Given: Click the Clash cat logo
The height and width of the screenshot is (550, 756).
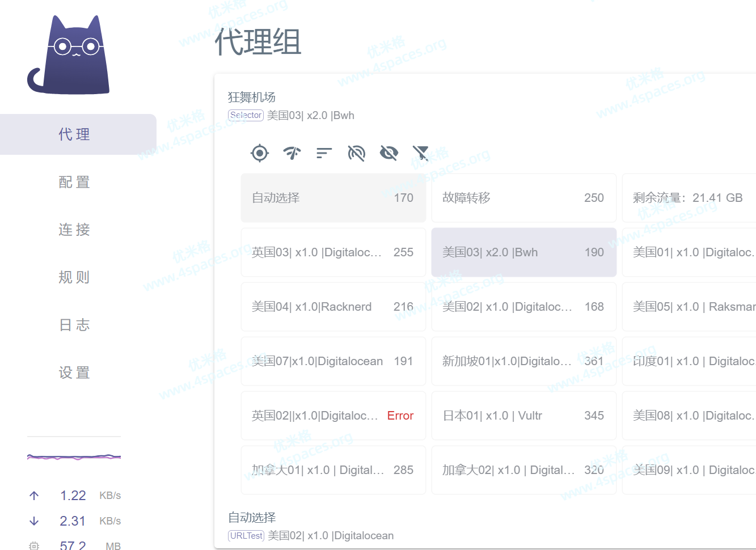Looking at the screenshot, I should [69, 56].
